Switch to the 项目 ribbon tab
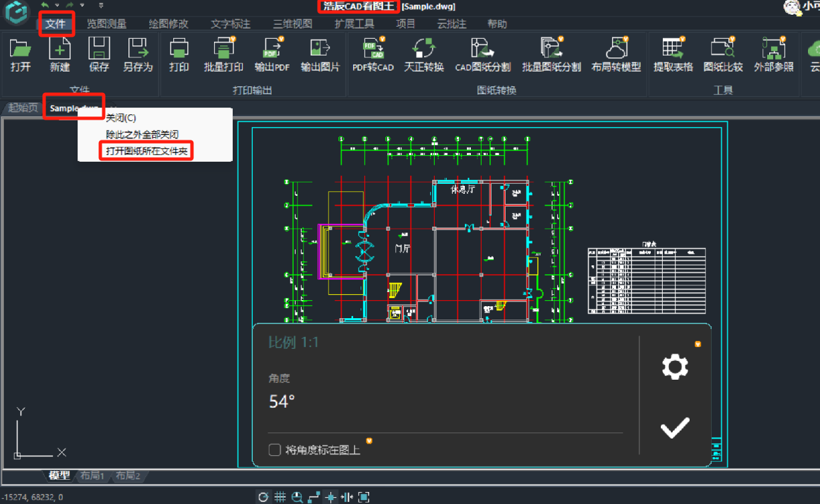 click(406, 24)
